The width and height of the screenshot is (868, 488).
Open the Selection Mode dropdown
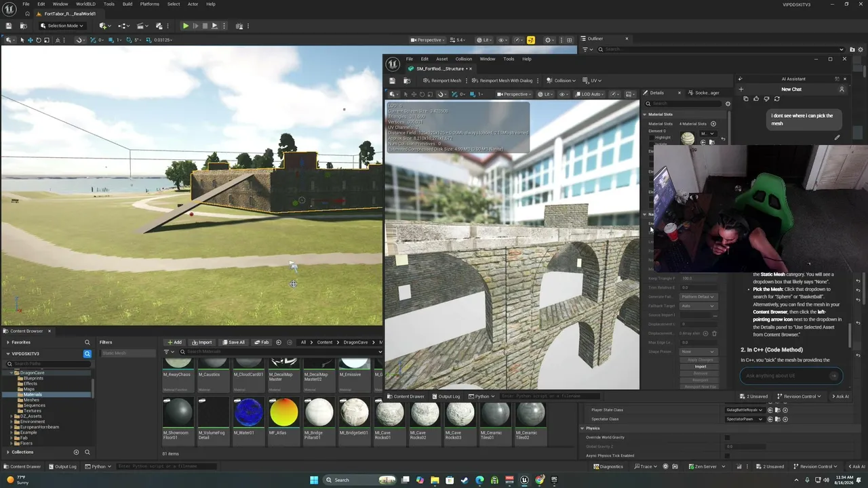point(61,26)
